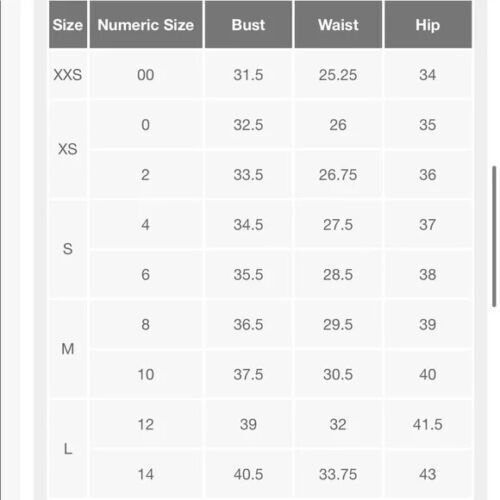Select the XS size cell
This screenshot has width=500, height=500.
[x=68, y=149]
